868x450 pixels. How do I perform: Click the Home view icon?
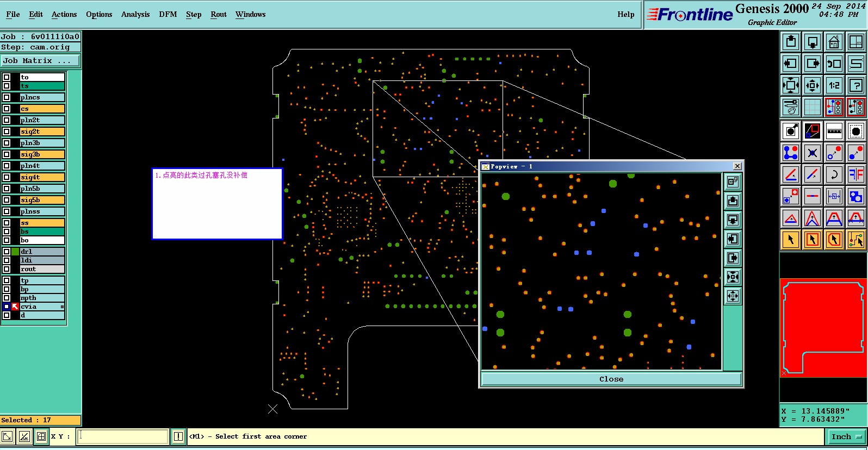[834, 42]
